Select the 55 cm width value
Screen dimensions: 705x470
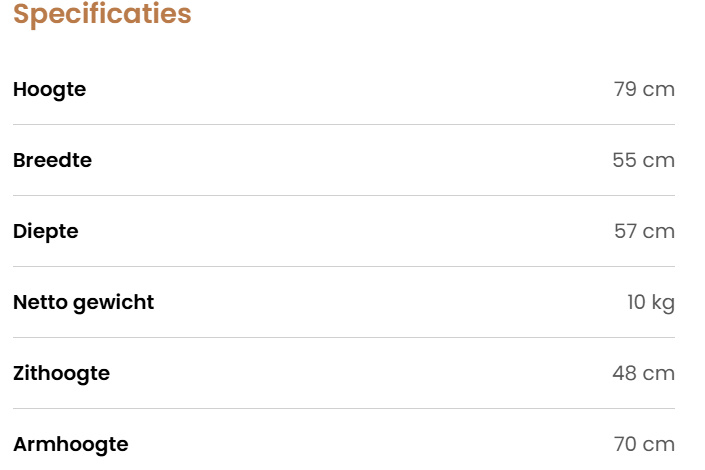pyautogui.click(x=643, y=160)
